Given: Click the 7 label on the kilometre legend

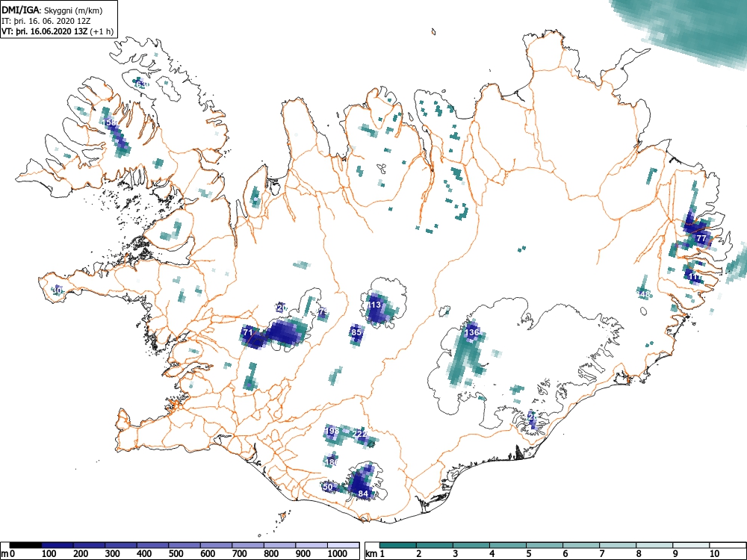Looking at the screenshot, I should [x=601, y=554].
